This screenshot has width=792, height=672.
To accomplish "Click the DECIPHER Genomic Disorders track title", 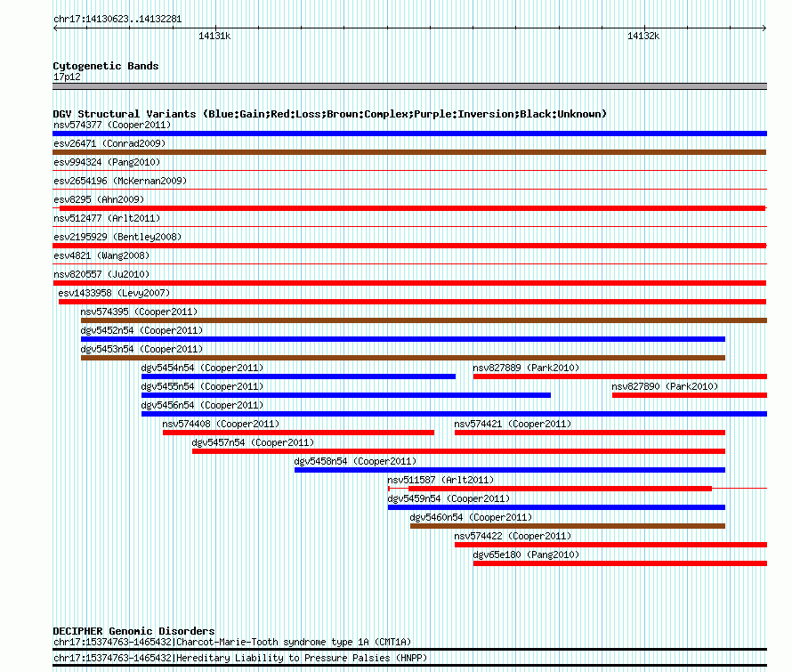I will click(133, 631).
